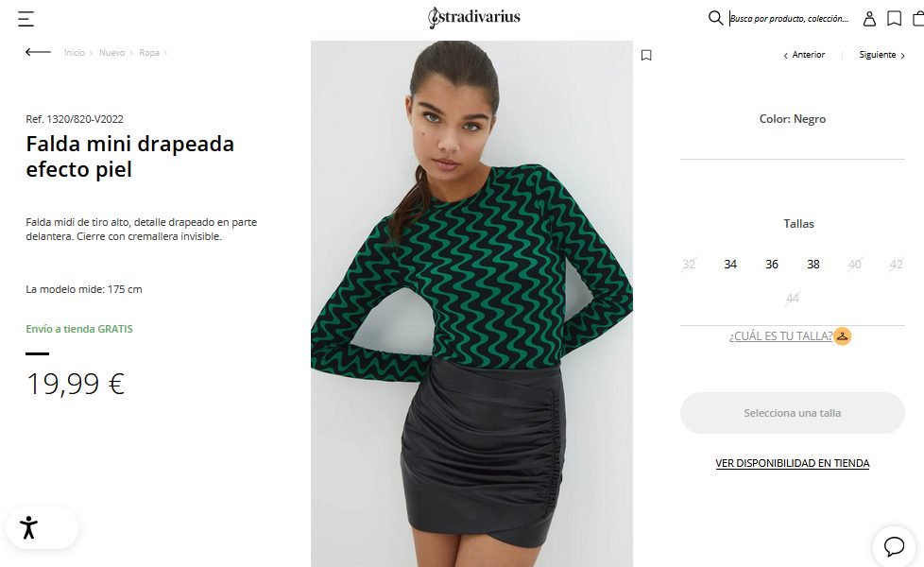Open the hamburger menu icon

[x=26, y=19]
